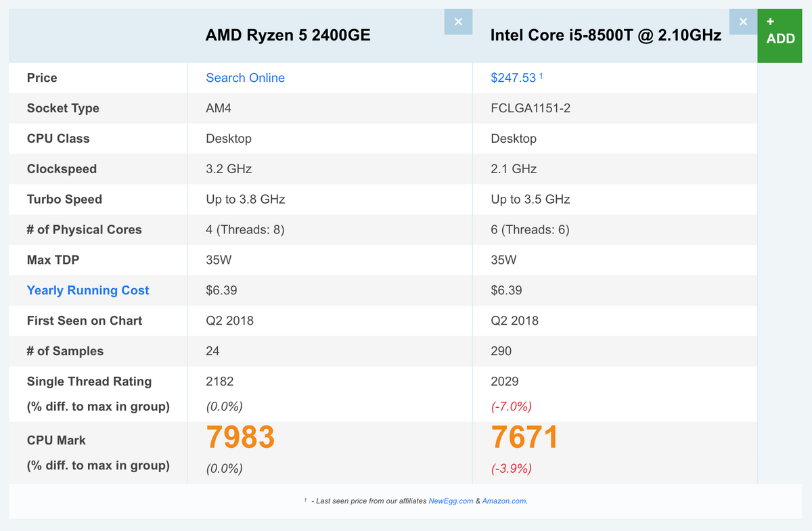
Task: Click the Intel Core i5-8500T @ 2.10GHz heading
Action: 606,35
